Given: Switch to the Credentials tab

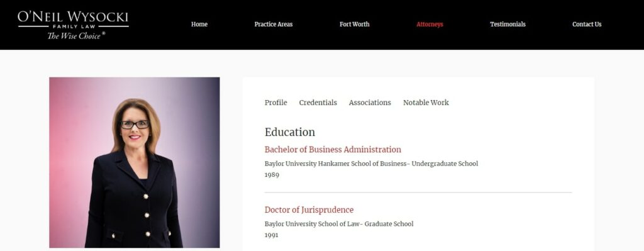Looking at the screenshot, I should pyautogui.click(x=318, y=103).
